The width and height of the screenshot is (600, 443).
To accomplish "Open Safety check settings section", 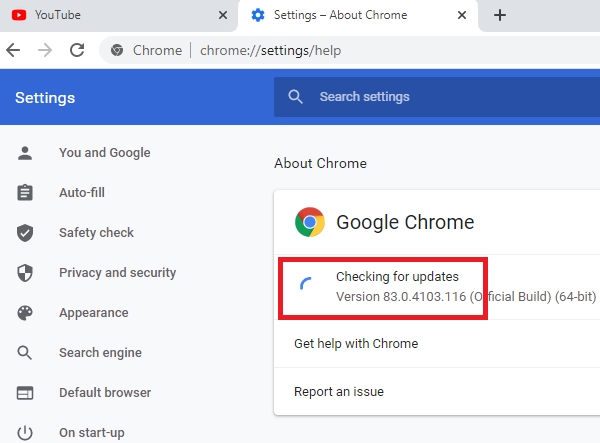I will (96, 233).
